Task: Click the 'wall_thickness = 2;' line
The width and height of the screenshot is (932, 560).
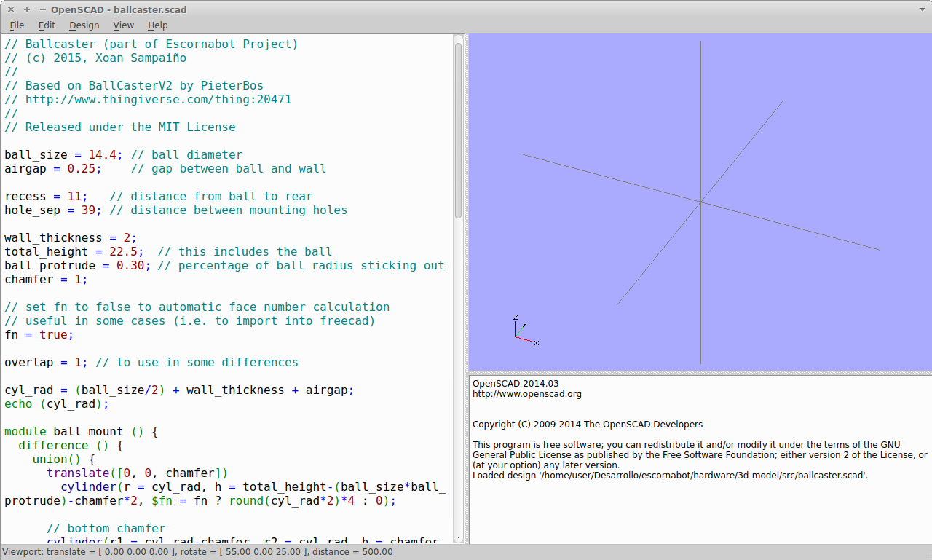Action: click(x=71, y=238)
